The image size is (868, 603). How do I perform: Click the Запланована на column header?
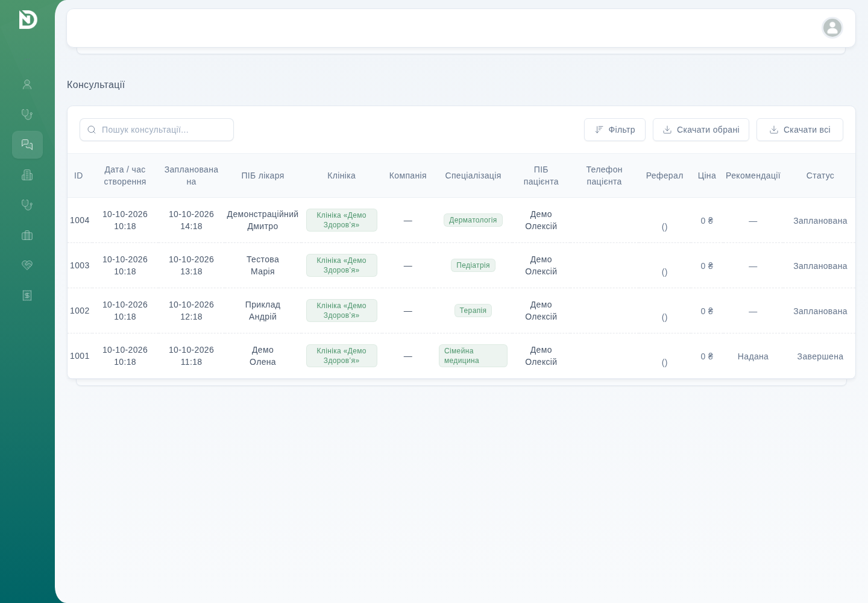click(191, 175)
